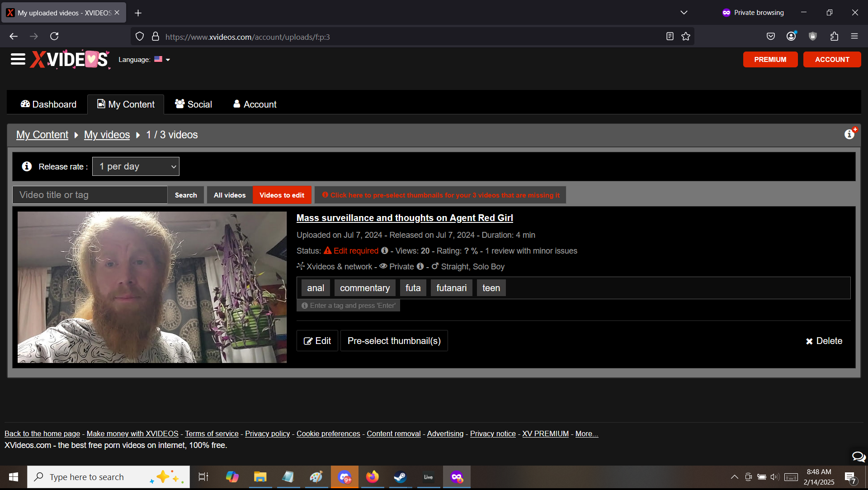Open the chat bubble icon
Screen dimensions: 868x490
(x=858, y=457)
